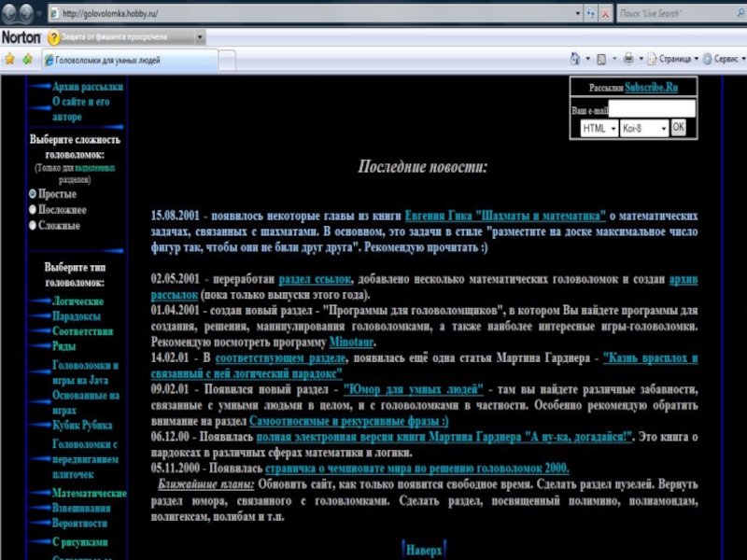The width and height of the screenshot is (747, 560).
Task: Click the red Stop loading icon
Action: tap(606, 14)
